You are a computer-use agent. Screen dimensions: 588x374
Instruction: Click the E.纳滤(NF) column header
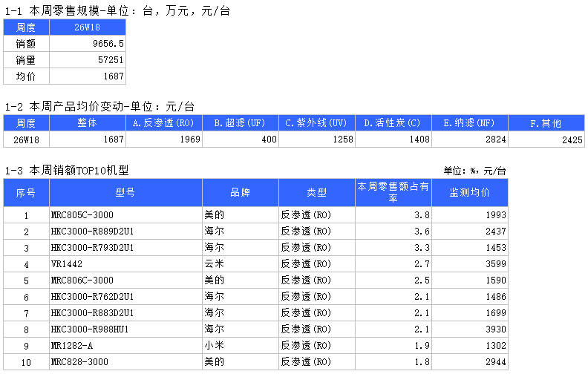click(469, 123)
